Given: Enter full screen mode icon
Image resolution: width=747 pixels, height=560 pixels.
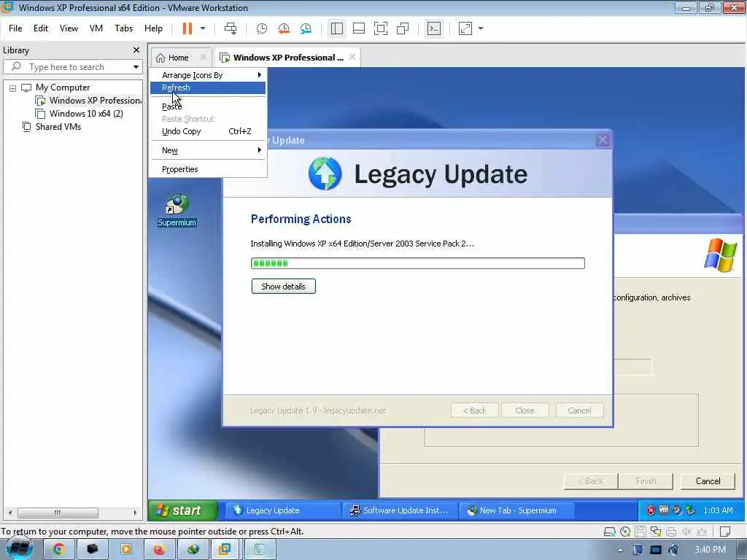Looking at the screenshot, I should tap(381, 28).
